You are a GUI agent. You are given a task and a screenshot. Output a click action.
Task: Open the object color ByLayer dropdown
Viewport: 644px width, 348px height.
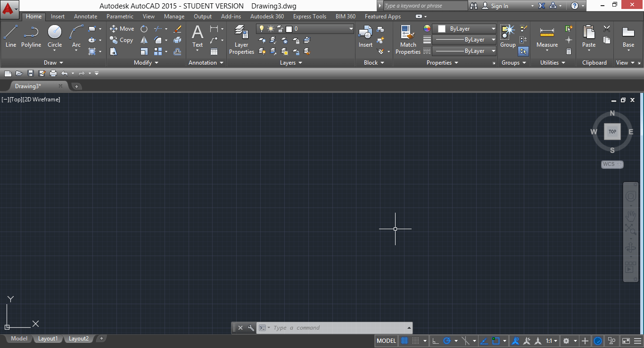coord(464,29)
